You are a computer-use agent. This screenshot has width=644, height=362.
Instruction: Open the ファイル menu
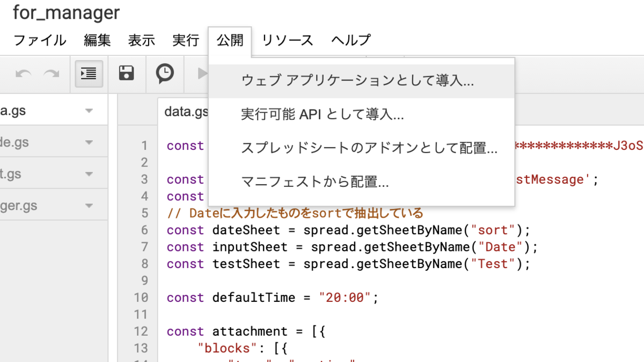(x=40, y=40)
